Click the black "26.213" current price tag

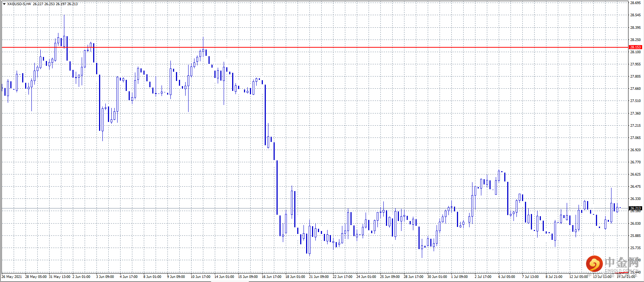pos(635,208)
